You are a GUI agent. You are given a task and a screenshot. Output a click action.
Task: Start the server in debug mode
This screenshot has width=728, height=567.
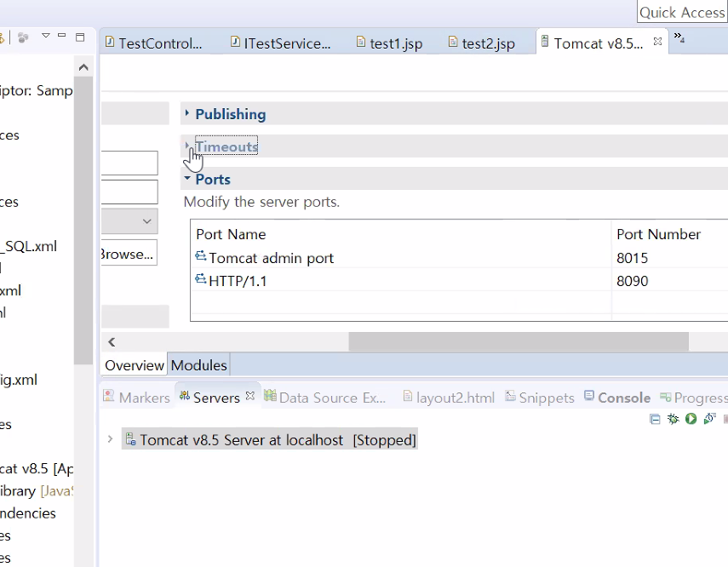point(673,419)
